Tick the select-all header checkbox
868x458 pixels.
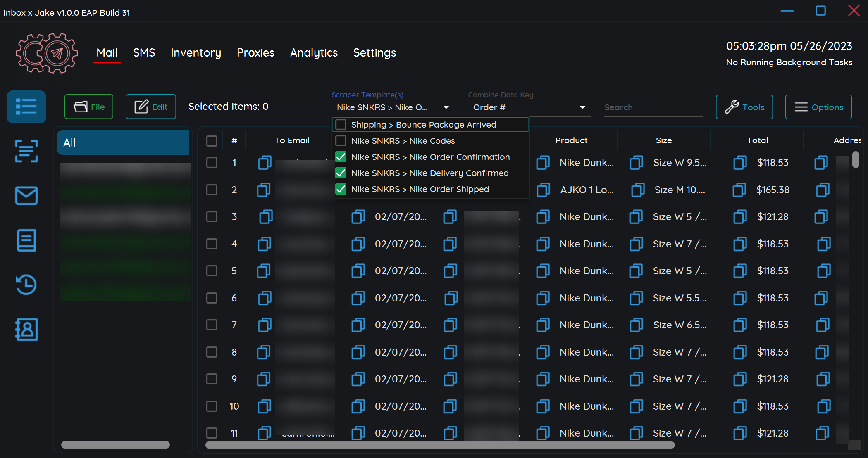click(x=212, y=141)
